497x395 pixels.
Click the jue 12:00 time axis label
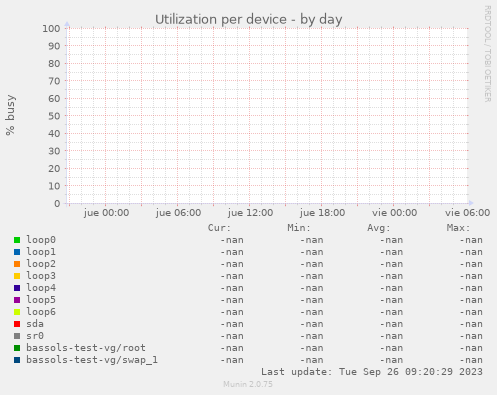(250, 213)
